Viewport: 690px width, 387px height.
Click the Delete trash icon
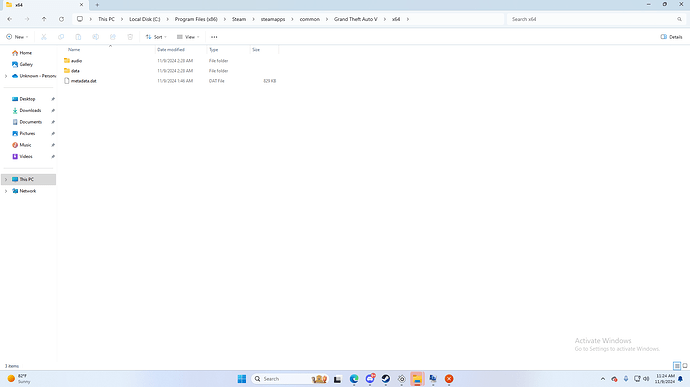point(130,37)
